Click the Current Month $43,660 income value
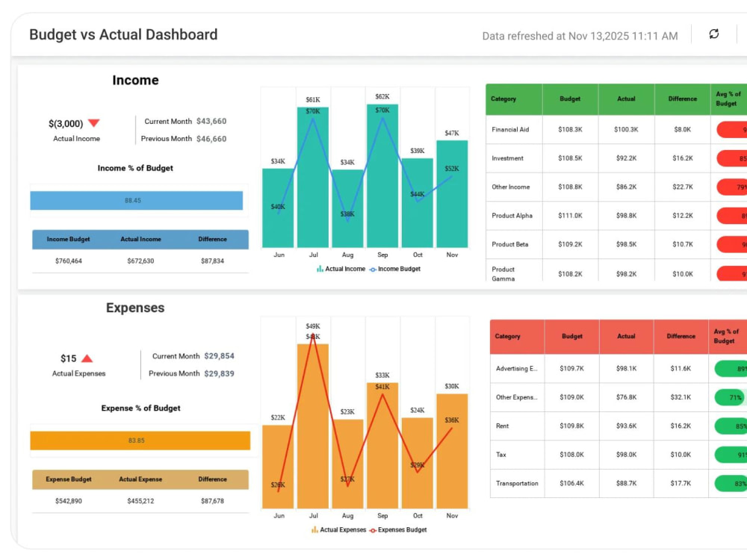747x560 pixels. 211,122
